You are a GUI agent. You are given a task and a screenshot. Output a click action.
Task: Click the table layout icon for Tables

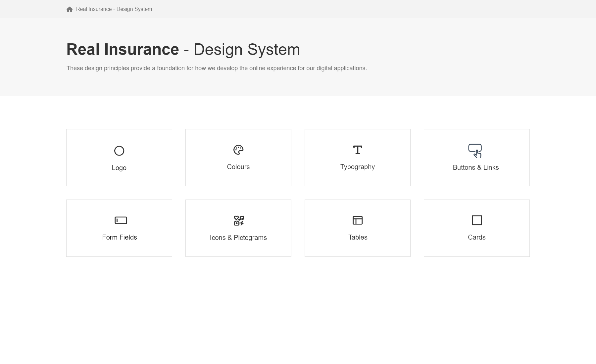pos(358,220)
